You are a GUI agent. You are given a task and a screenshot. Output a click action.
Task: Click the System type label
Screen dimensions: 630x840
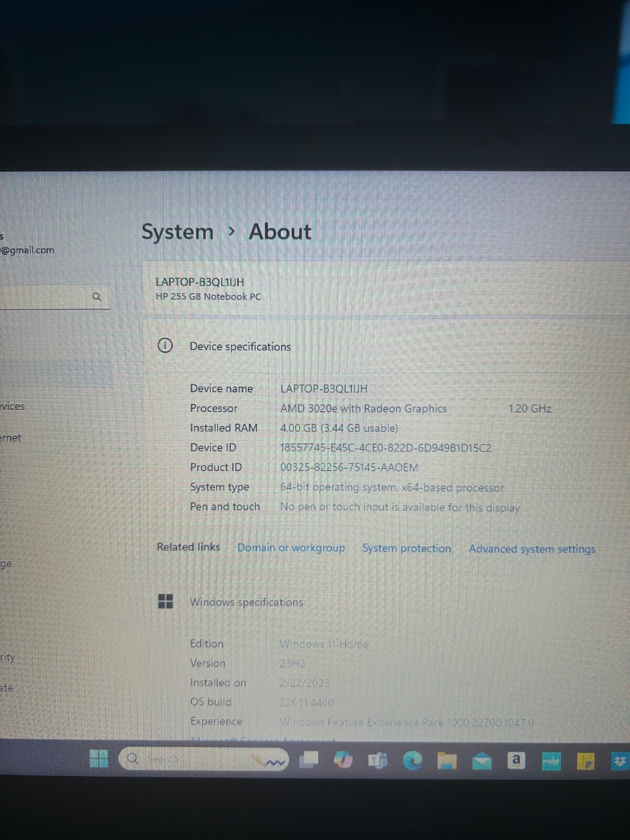coord(219,487)
